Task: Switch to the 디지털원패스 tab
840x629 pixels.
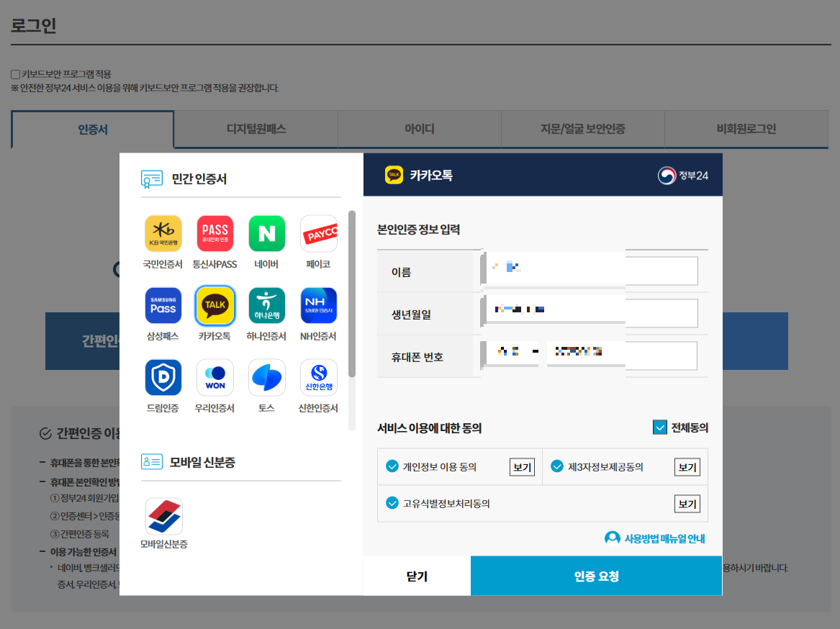Action: [x=256, y=129]
